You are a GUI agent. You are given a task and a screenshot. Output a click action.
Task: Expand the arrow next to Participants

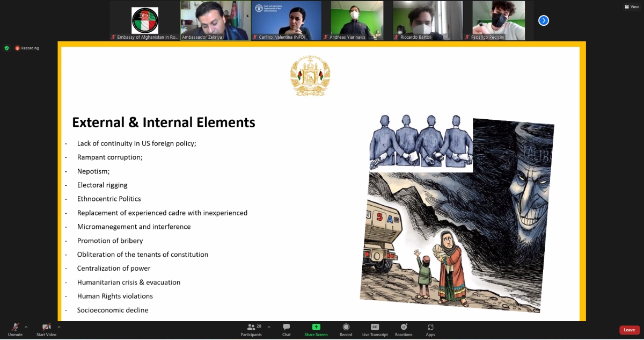269,327
